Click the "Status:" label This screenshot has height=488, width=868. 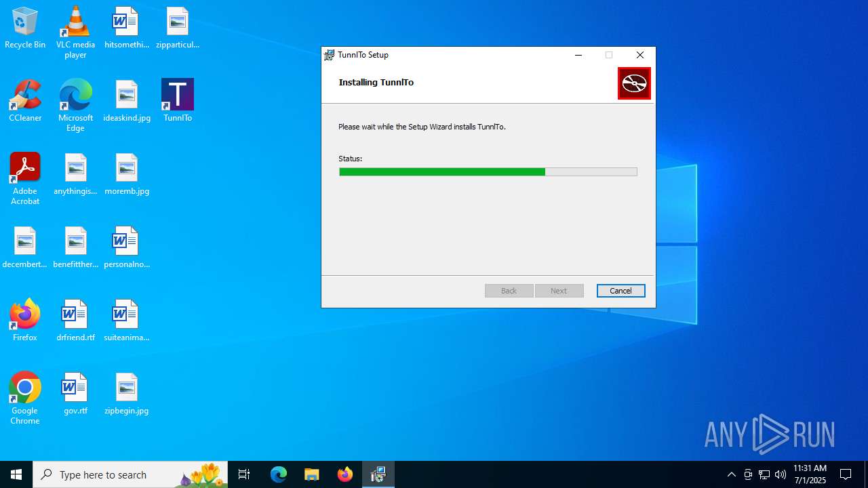(350, 159)
